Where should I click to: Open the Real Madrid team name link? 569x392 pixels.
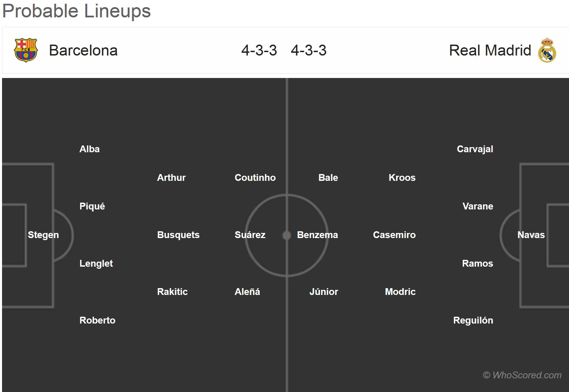pyautogui.click(x=490, y=50)
